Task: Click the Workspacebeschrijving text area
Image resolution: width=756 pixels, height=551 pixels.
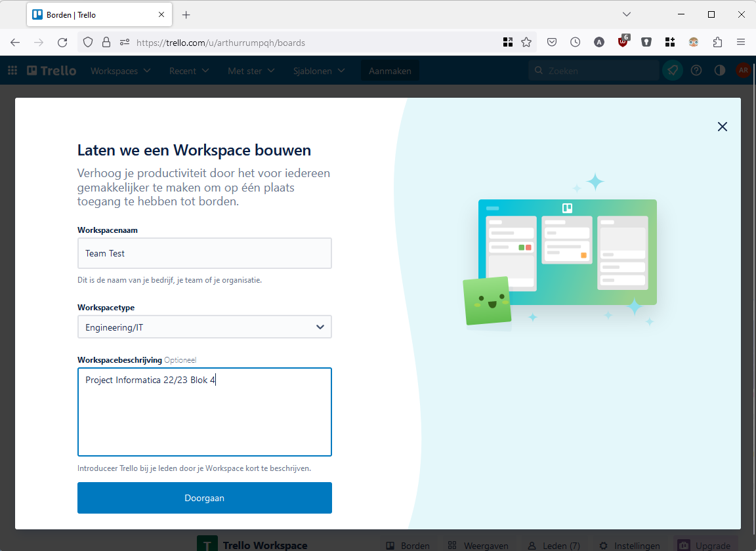Action: 204,412
